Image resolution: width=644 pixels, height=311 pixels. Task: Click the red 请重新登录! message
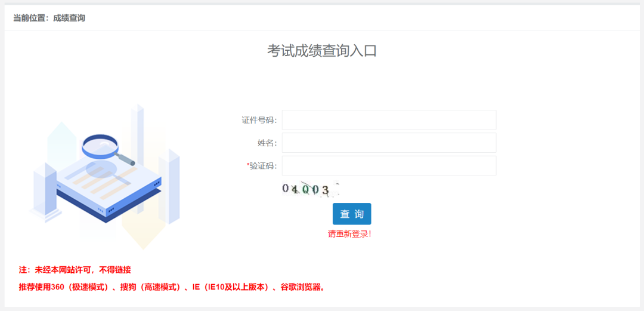point(349,234)
